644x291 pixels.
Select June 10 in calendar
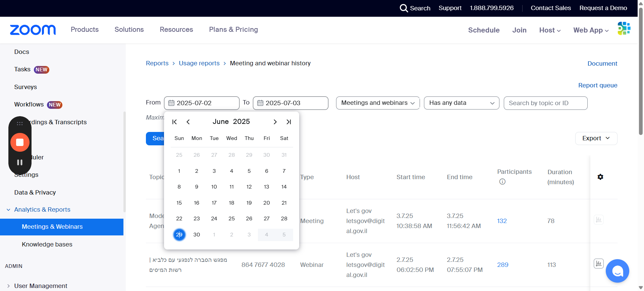click(x=214, y=187)
